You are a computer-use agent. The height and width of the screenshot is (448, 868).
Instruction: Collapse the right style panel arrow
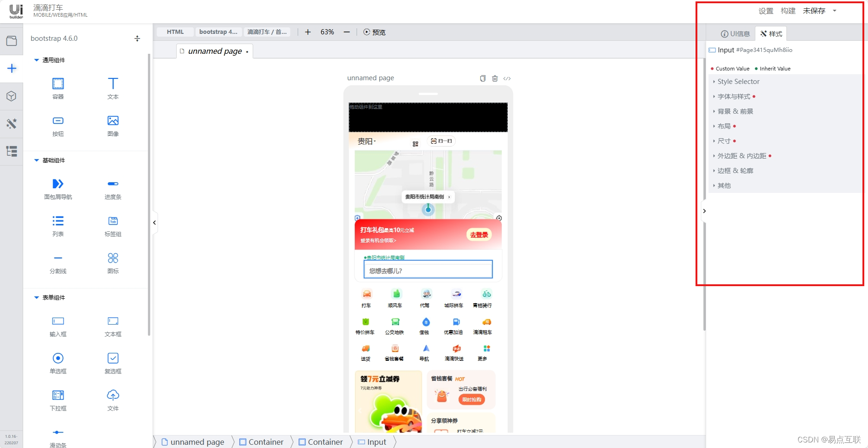click(704, 211)
